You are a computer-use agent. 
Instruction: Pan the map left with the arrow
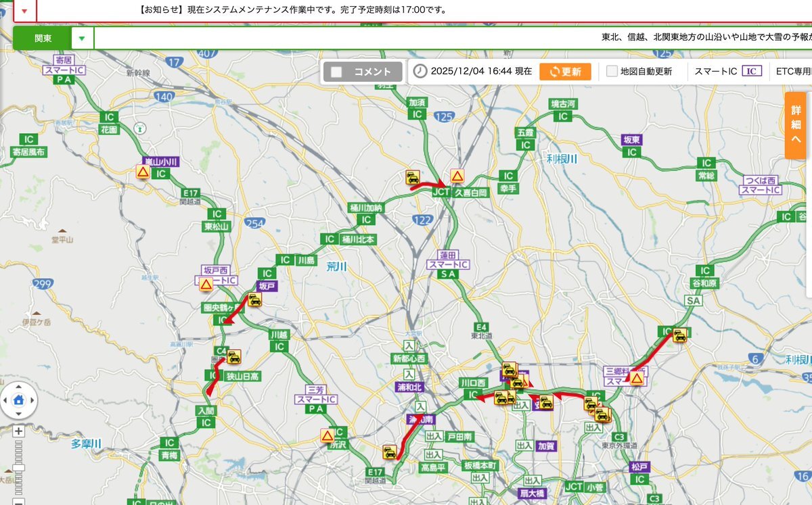[4, 400]
